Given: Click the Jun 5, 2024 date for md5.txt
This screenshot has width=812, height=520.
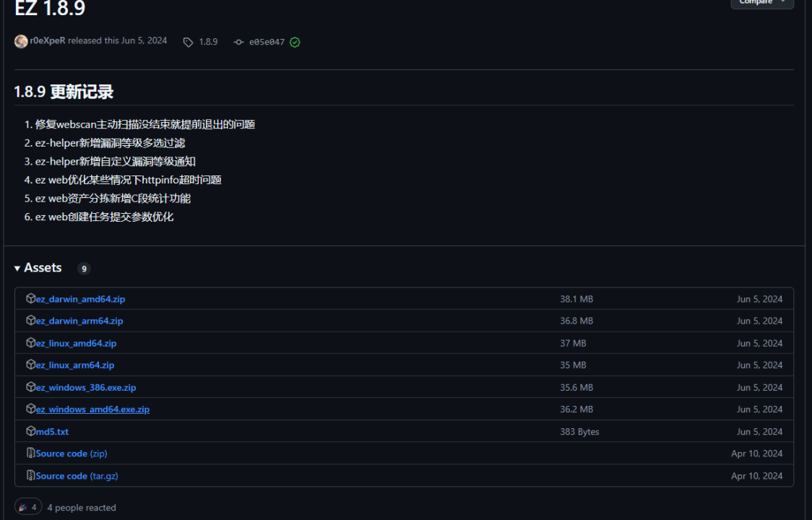Looking at the screenshot, I should coord(760,431).
